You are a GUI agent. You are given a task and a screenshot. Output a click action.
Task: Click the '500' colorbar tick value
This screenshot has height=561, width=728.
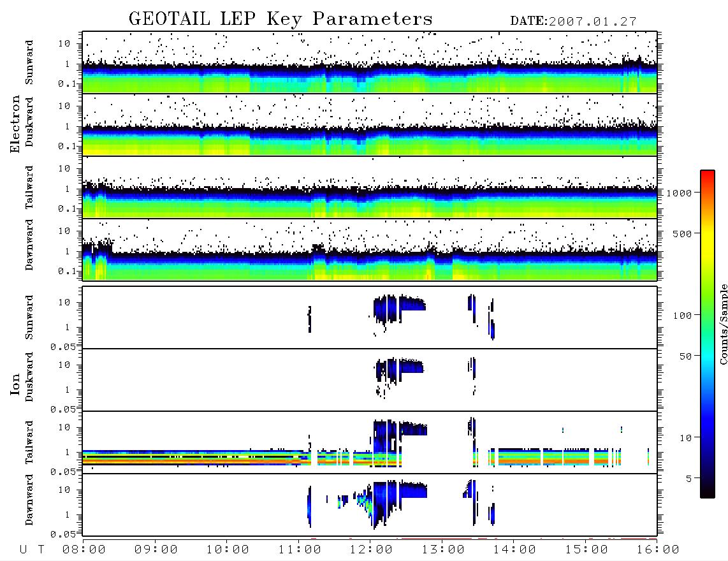click(x=682, y=234)
